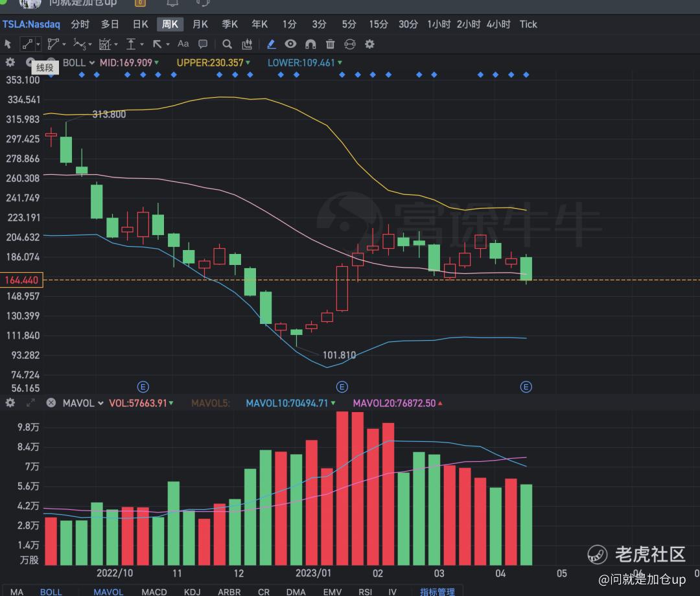Select the ARBR indicator button
Viewport: 700px width, 596px height.
pyautogui.click(x=229, y=591)
